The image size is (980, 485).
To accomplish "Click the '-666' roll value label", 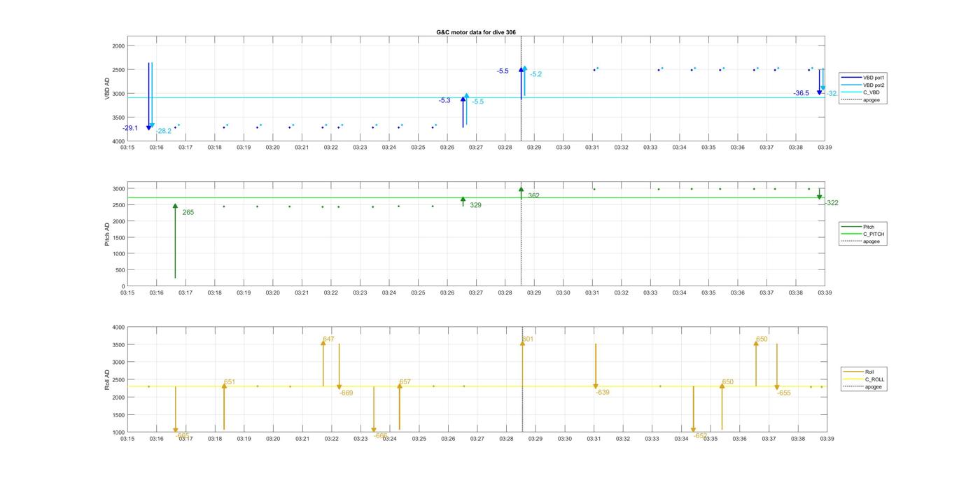I will [x=381, y=435].
